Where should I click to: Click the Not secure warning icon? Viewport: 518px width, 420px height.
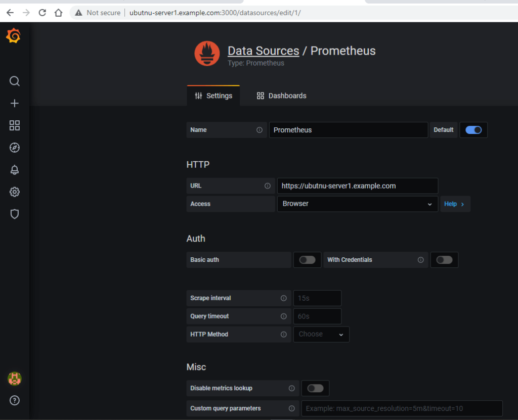point(78,13)
